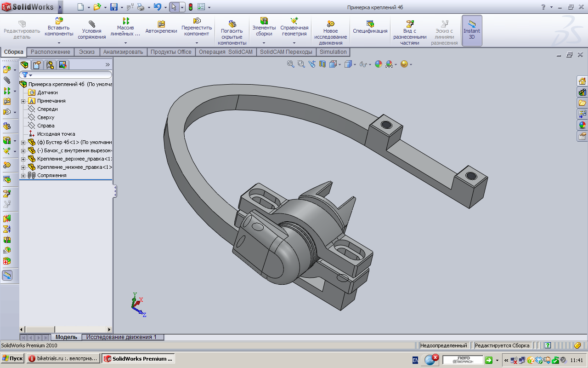Expand the Бустер 4б<1> component node

click(23, 142)
